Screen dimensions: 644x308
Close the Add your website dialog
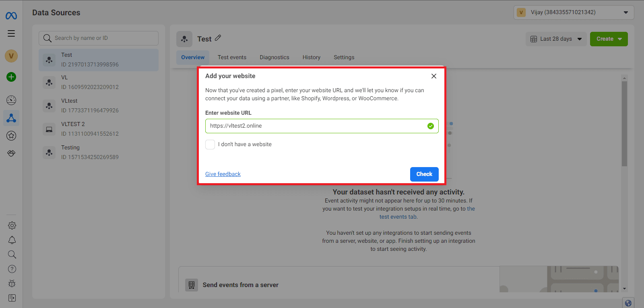433,76
